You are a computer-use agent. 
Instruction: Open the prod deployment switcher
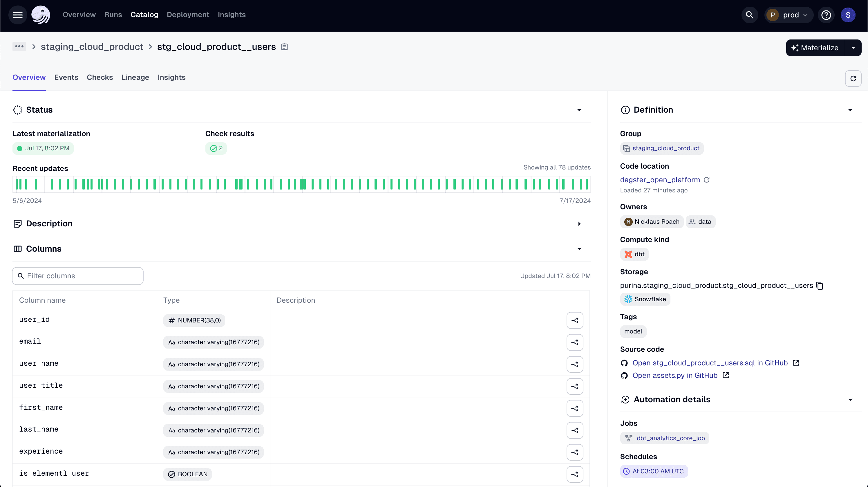pyautogui.click(x=789, y=15)
